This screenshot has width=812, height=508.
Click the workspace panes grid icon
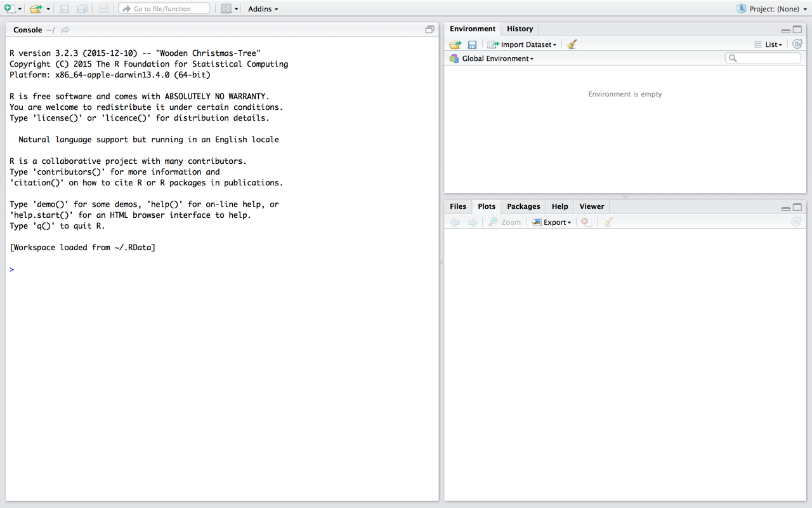(x=226, y=9)
